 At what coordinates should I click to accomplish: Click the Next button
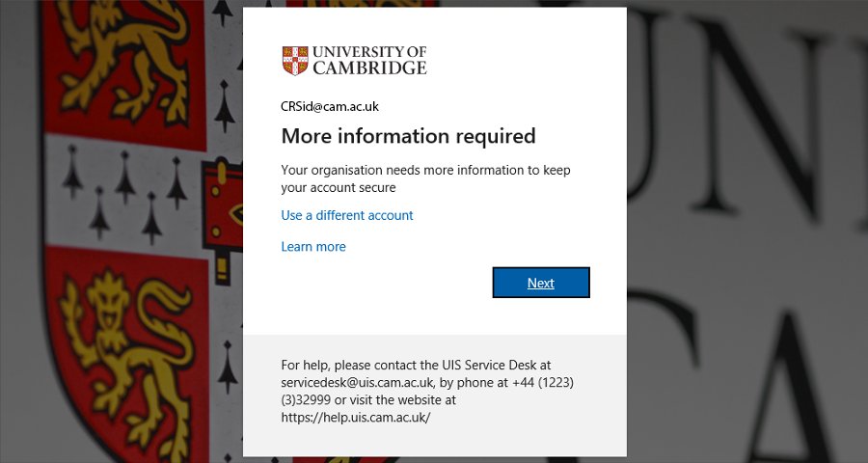541,283
